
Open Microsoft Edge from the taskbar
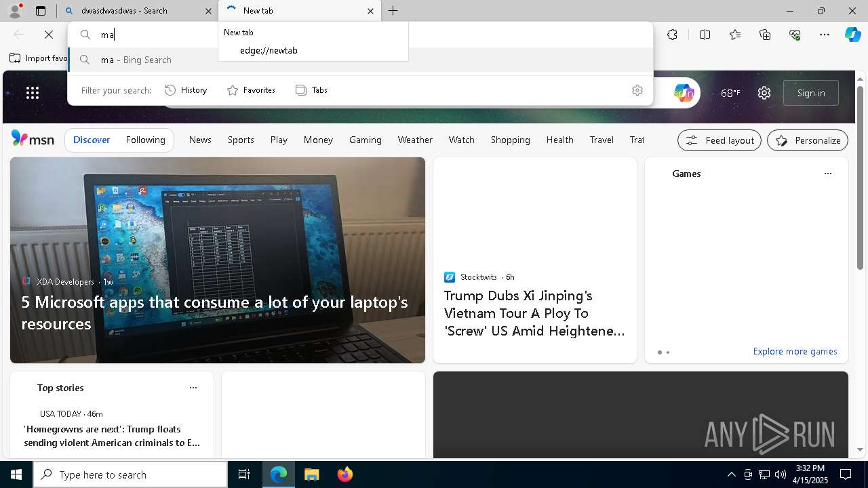tap(279, 474)
